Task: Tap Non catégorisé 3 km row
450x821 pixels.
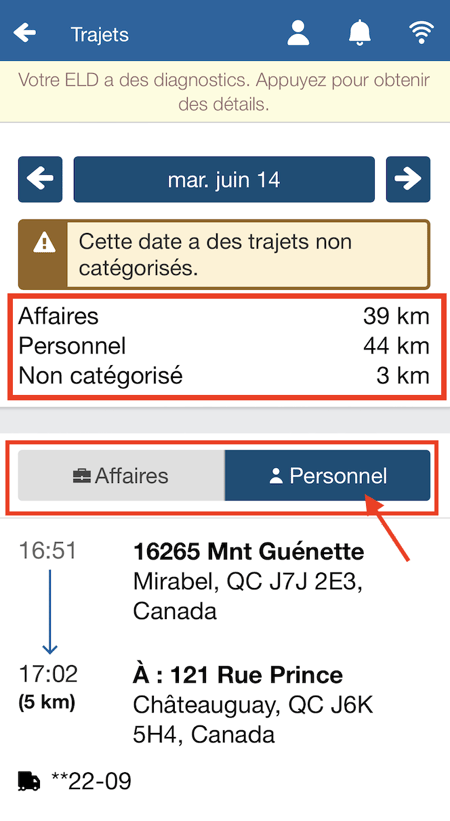Action: coord(224,376)
